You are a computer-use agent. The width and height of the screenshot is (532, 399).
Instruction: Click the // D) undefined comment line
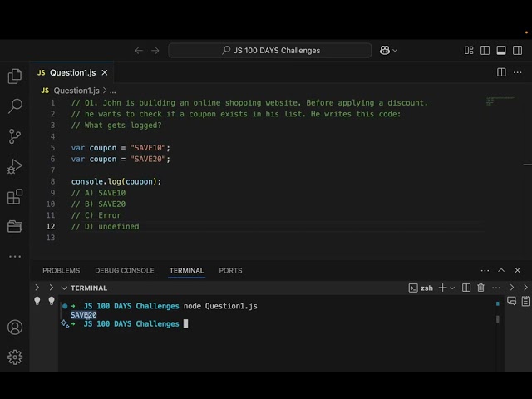click(106, 226)
